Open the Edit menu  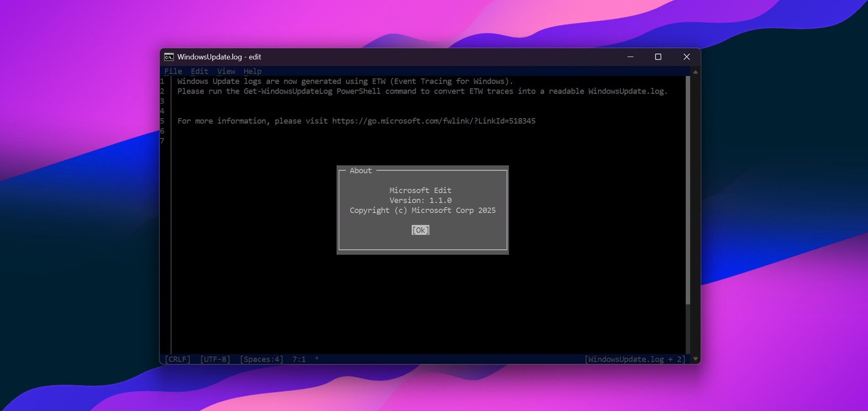(x=199, y=71)
